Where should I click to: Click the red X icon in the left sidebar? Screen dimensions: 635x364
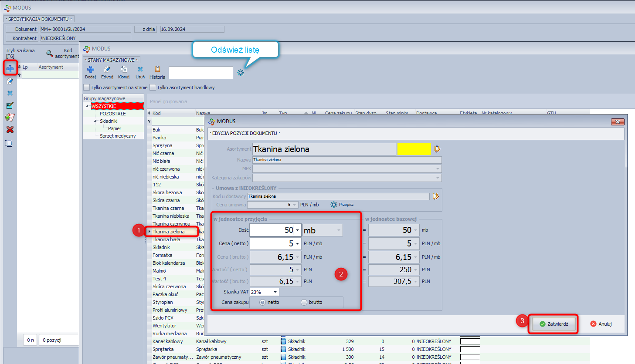[10, 129]
